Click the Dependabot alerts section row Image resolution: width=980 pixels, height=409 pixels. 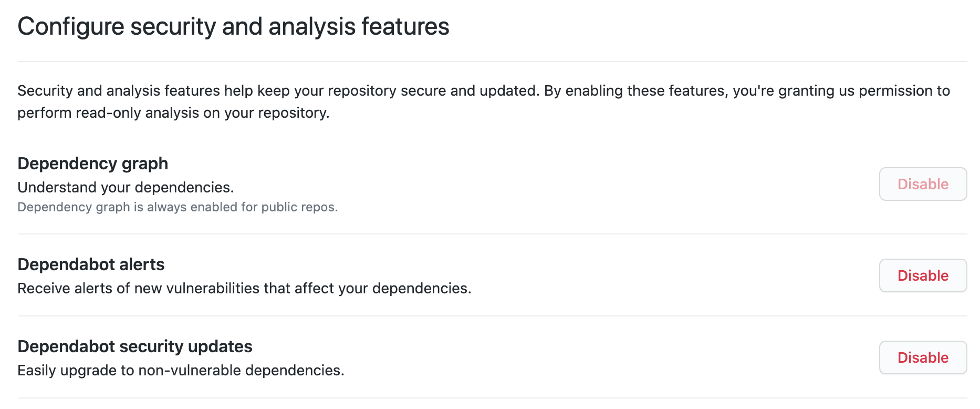tap(490, 275)
